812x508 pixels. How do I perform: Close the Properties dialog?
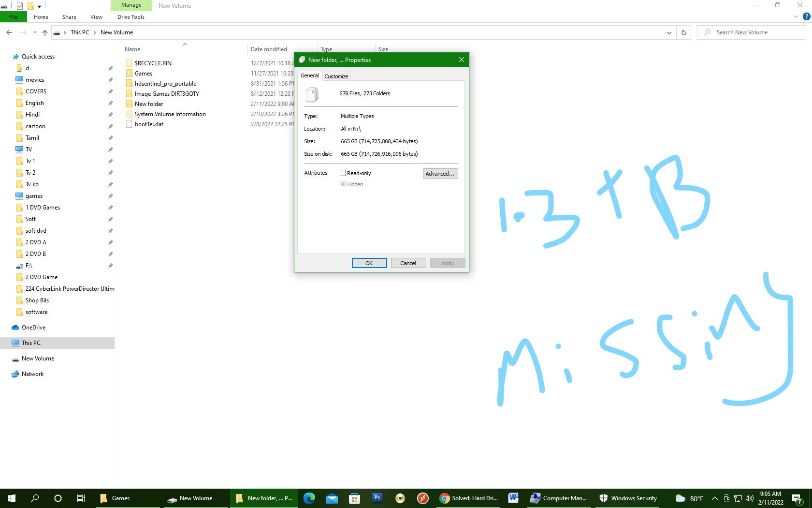461,60
